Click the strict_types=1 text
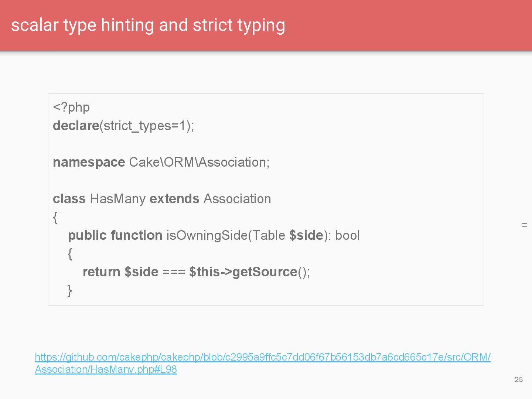 (x=144, y=126)
